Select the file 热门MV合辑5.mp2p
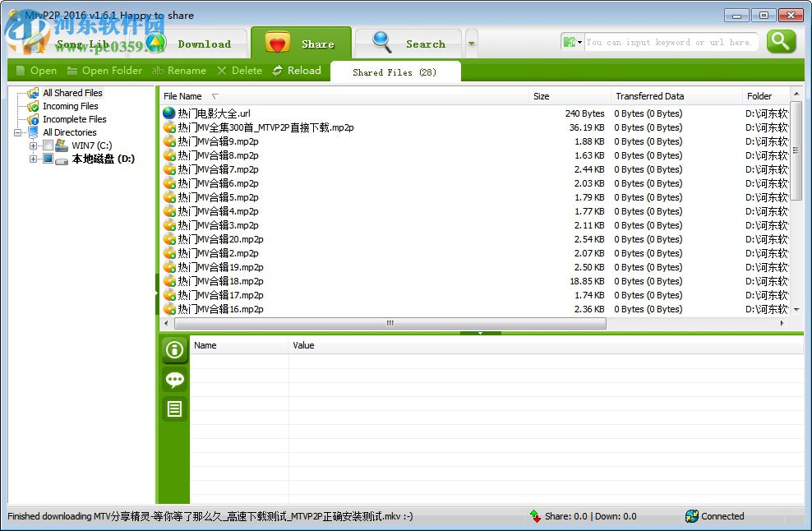 (218, 197)
